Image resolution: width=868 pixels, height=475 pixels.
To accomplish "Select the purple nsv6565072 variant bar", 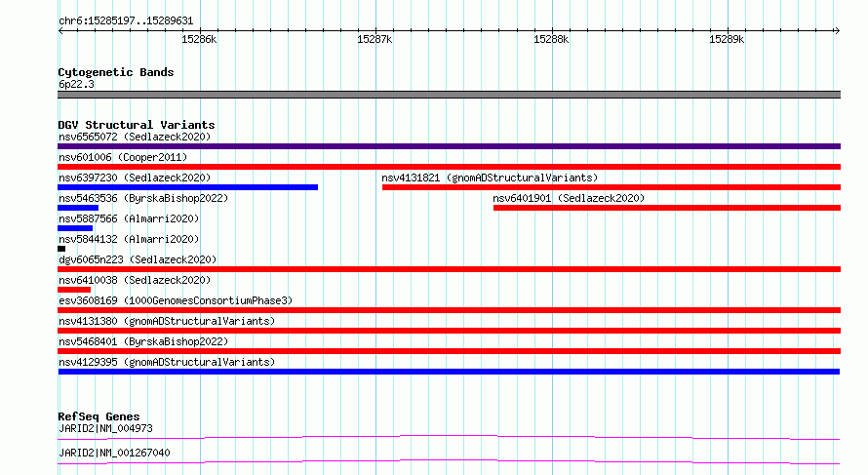I will pos(449,146).
